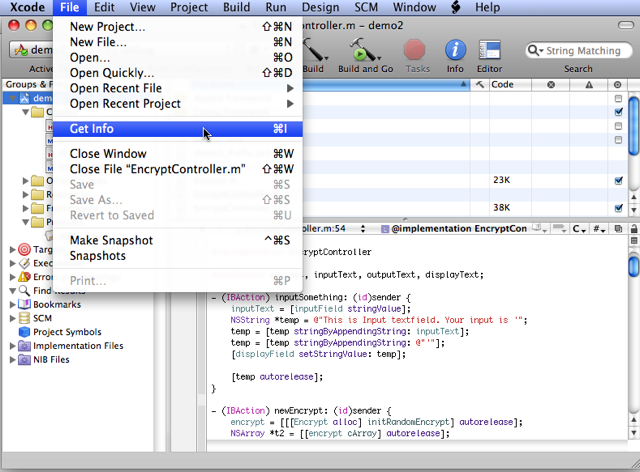This screenshot has height=472, width=640.
Task: Click the toolbar toggle pill button
Action: (625, 25)
